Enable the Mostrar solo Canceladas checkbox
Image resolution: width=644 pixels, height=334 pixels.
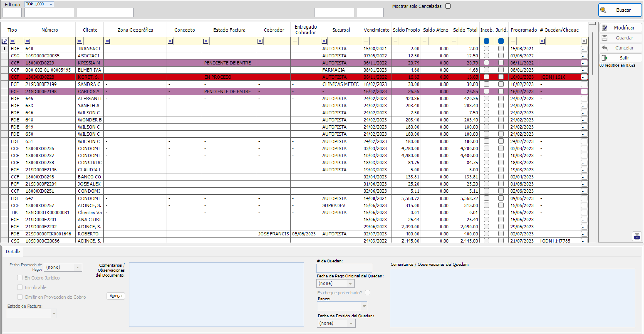(448, 6)
